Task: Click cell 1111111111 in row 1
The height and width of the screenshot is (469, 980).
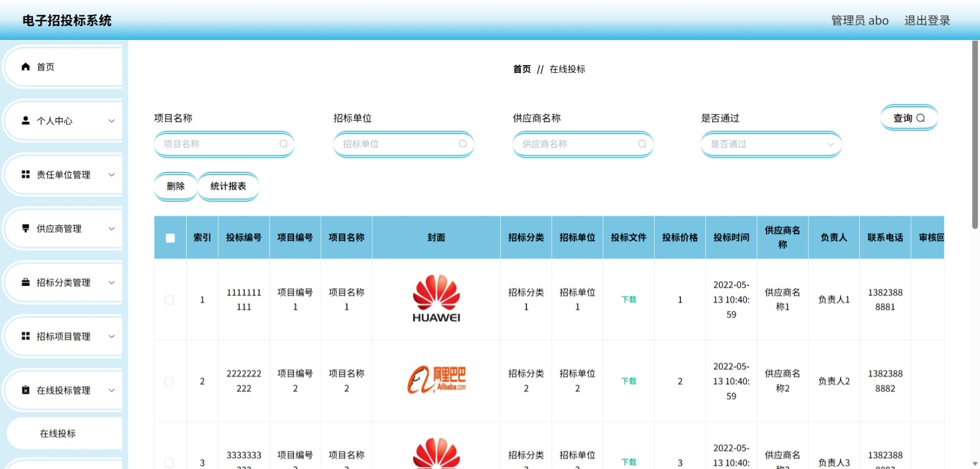Action: (x=243, y=300)
